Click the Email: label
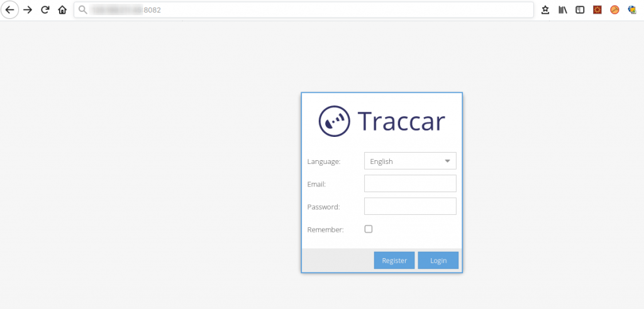The image size is (644, 309). pyautogui.click(x=316, y=184)
